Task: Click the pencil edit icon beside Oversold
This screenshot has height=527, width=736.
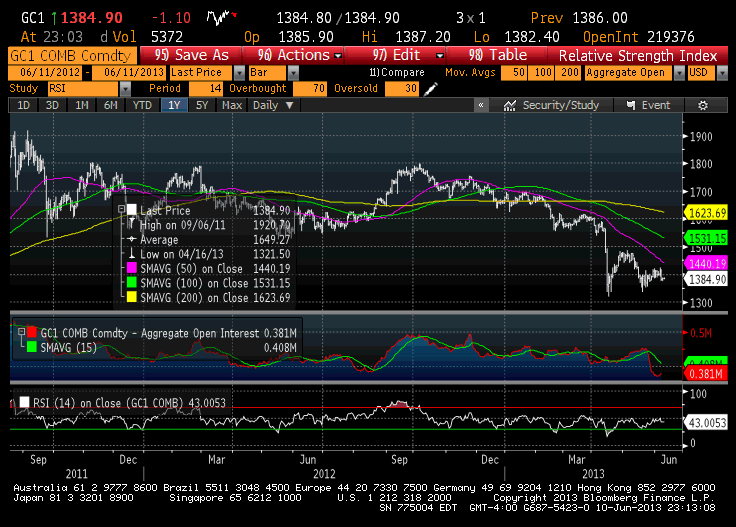Action: [x=430, y=89]
